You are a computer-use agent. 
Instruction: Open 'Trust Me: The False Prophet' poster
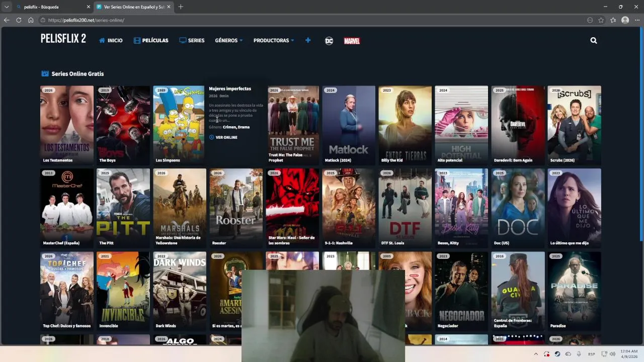tap(292, 125)
